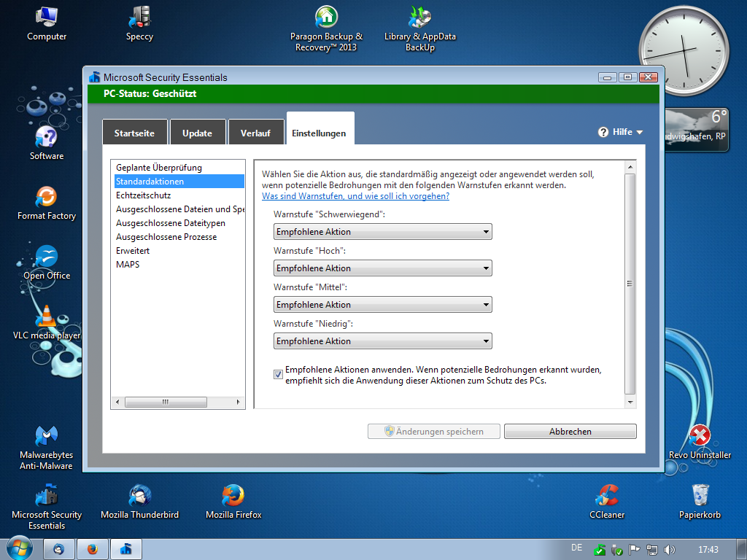This screenshot has width=747, height=560.
Task: Click the analog clock gadget
Action: 684,50
